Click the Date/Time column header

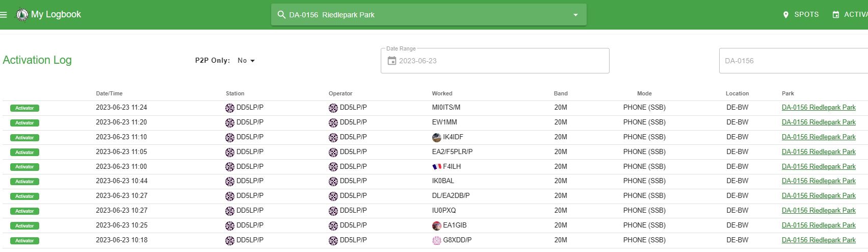pyautogui.click(x=109, y=93)
